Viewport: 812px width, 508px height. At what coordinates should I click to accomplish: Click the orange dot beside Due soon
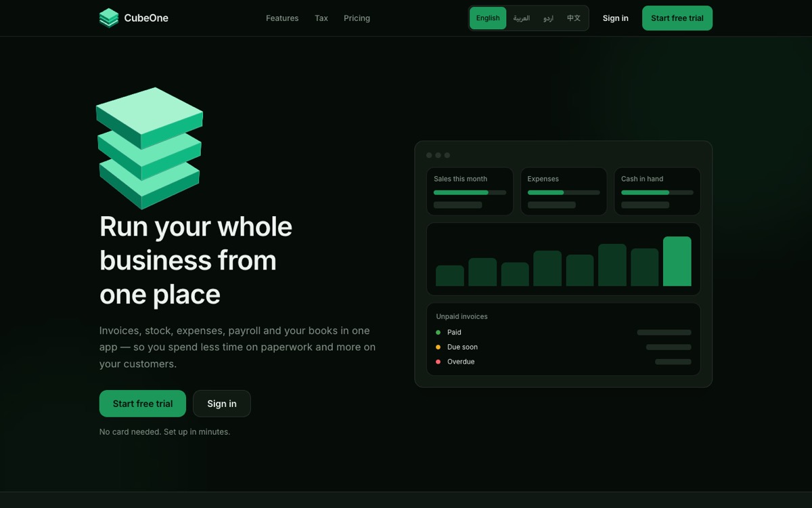tap(438, 347)
